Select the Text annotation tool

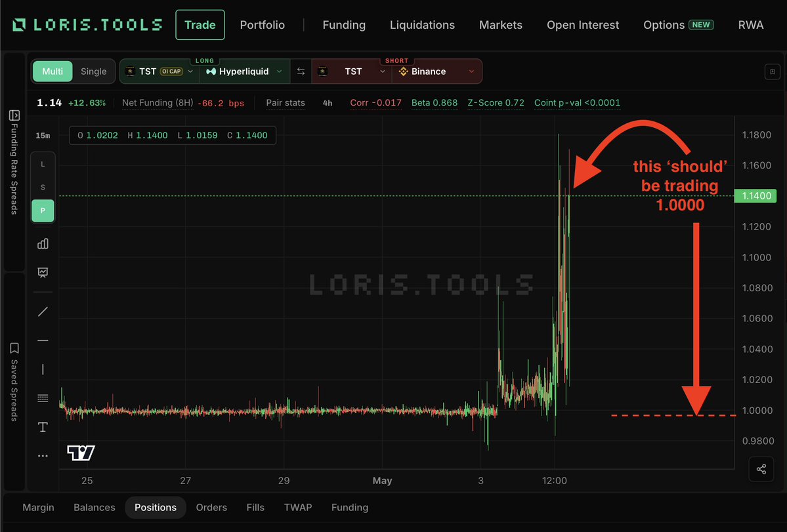pyautogui.click(x=43, y=427)
